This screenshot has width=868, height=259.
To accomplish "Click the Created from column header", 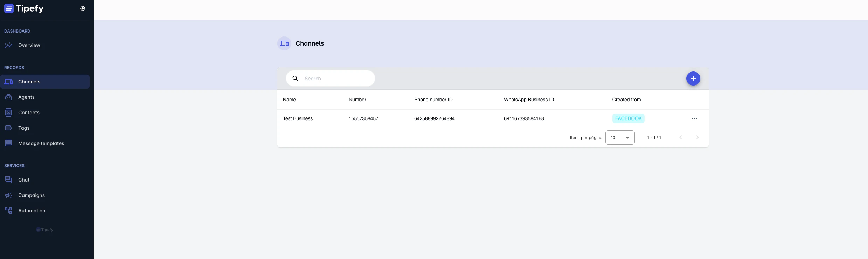I will (627, 100).
